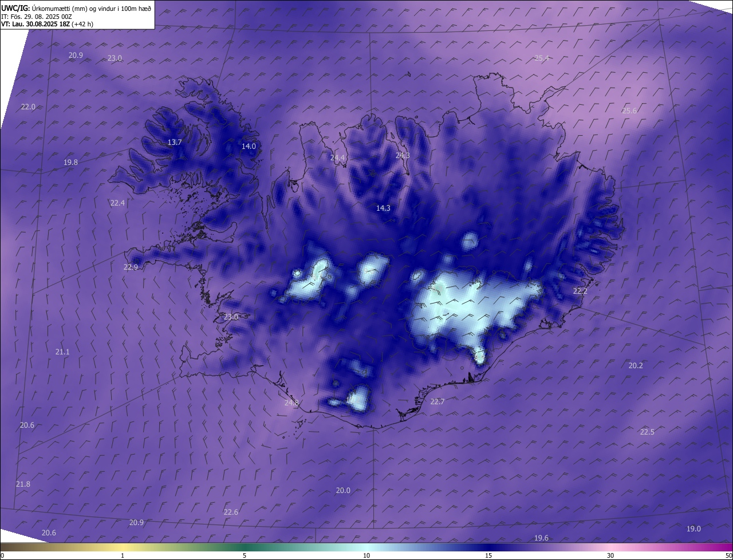Click the colorbar tick labeled 15

488,556
